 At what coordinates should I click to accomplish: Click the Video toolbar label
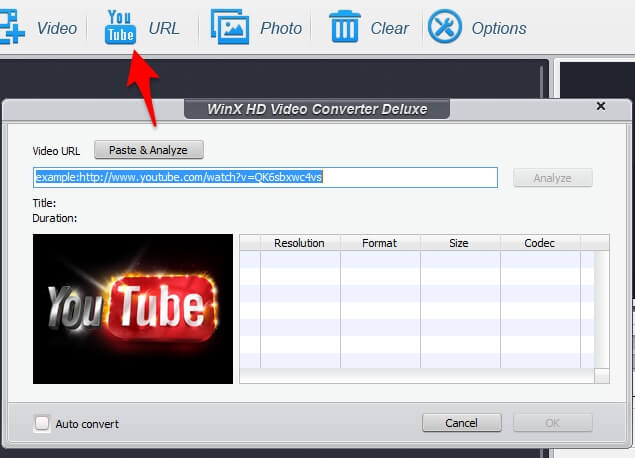click(57, 28)
